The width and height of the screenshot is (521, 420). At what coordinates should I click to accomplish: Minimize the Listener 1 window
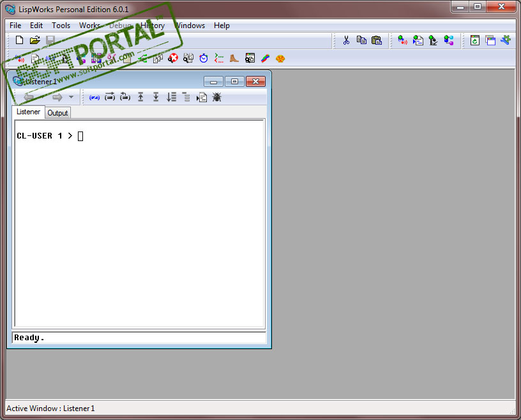[x=213, y=82]
